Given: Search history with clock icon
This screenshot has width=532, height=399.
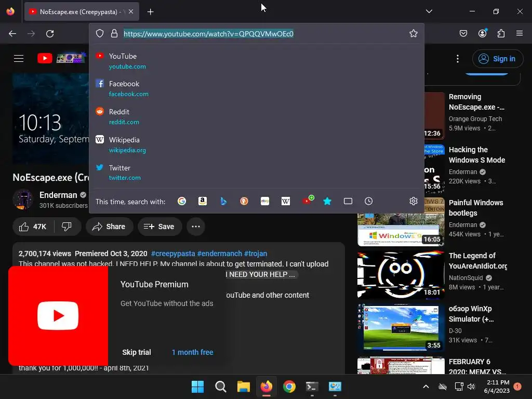Looking at the screenshot, I should [x=369, y=201].
